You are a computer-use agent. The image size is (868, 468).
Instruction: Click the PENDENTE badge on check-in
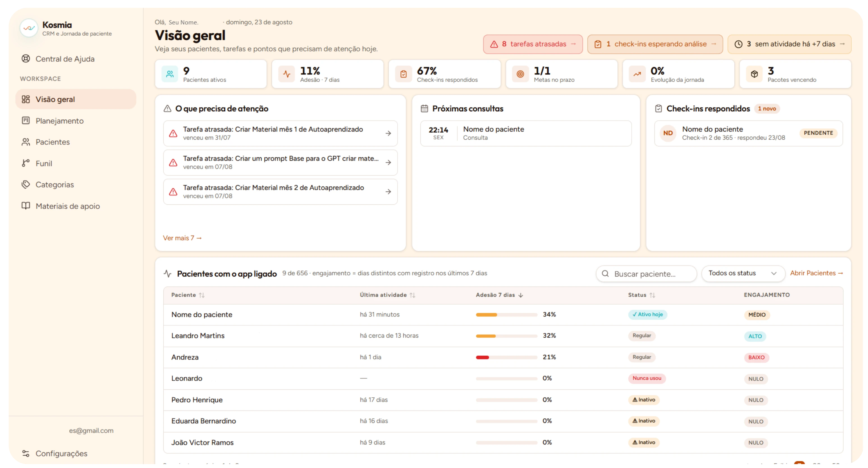tap(818, 133)
